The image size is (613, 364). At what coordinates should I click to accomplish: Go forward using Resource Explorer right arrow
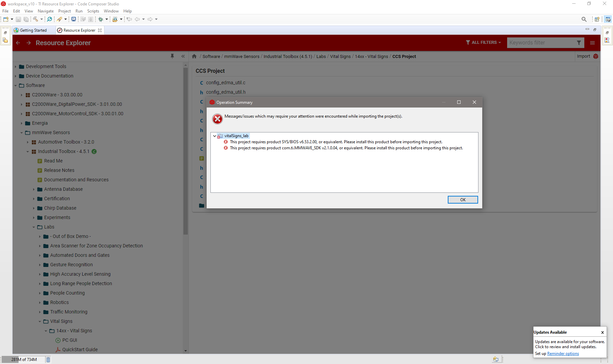(x=29, y=43)
